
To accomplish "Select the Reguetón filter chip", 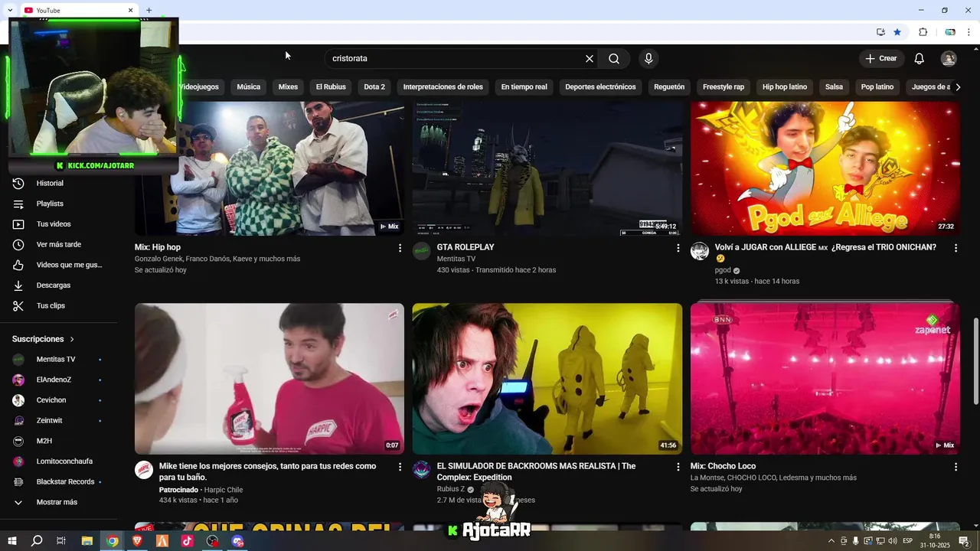I will [669, 87].
